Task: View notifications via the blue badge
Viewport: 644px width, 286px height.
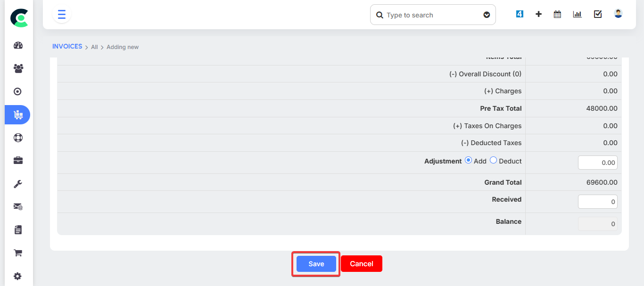Action: [x=520, y=14]
